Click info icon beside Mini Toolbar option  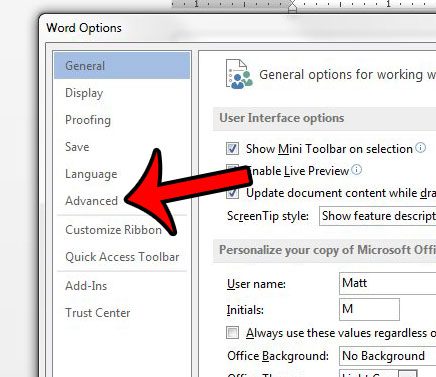pyautogui.click(x=421, y=147)
